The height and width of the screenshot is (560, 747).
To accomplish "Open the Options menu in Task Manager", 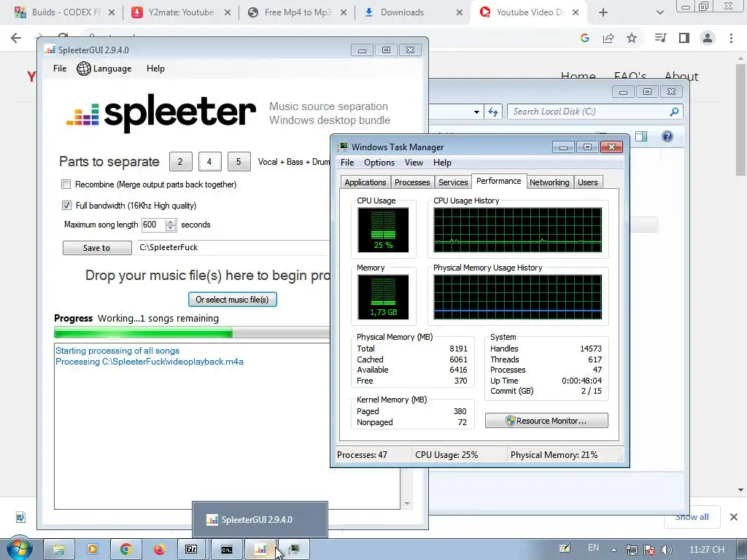I will tap(379, 163).
